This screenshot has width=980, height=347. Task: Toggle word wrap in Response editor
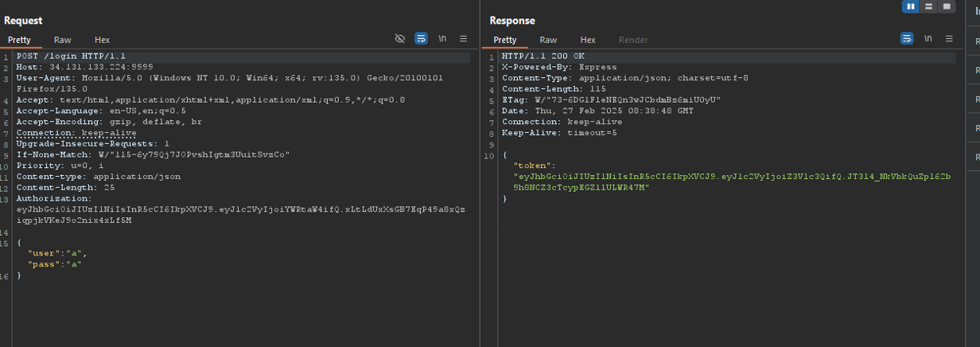906,38
